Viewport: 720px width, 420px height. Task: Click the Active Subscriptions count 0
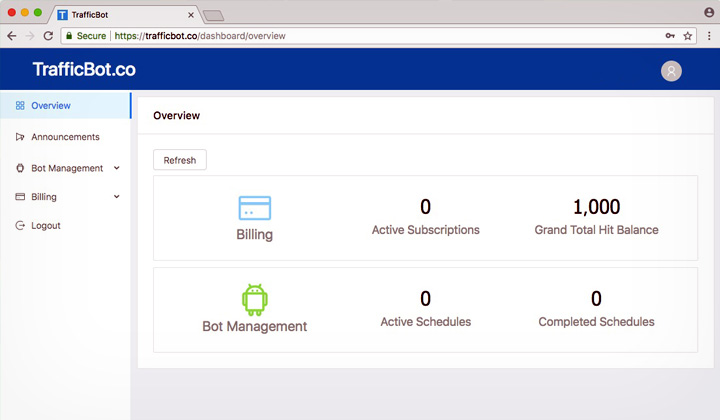coord(426,207)
